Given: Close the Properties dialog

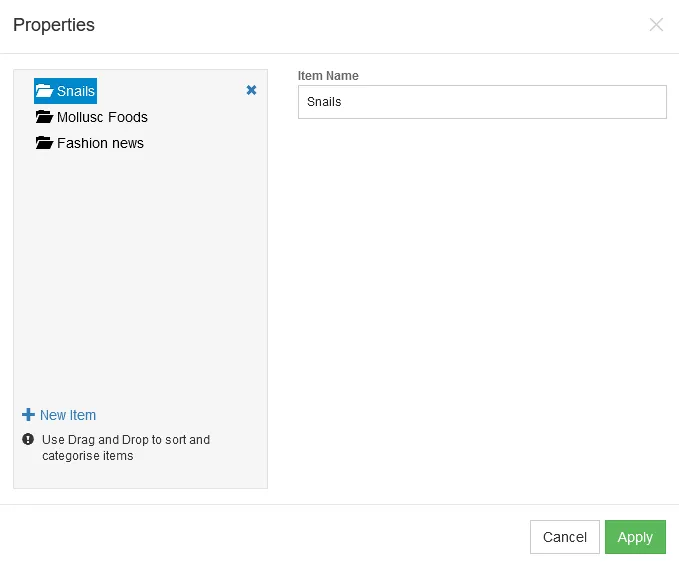Looking at the screenshot, I should pos(656,25).
